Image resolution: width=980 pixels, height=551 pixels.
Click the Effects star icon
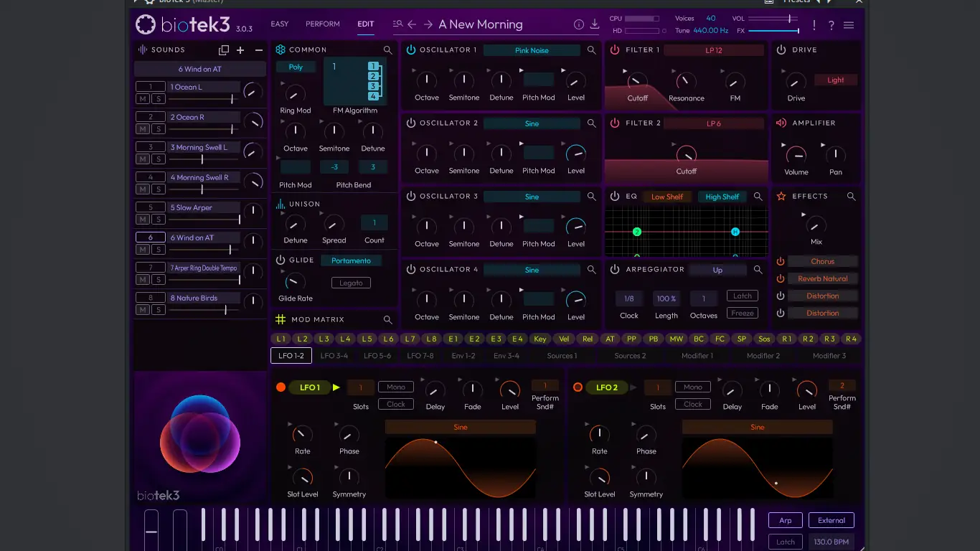point(781,196)
